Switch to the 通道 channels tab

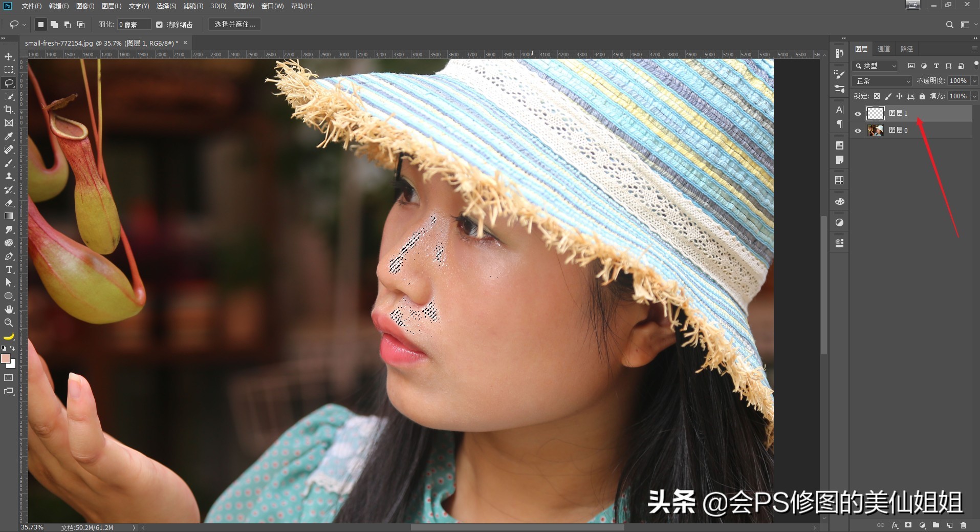pyautogui.click(x=884, y=48)
